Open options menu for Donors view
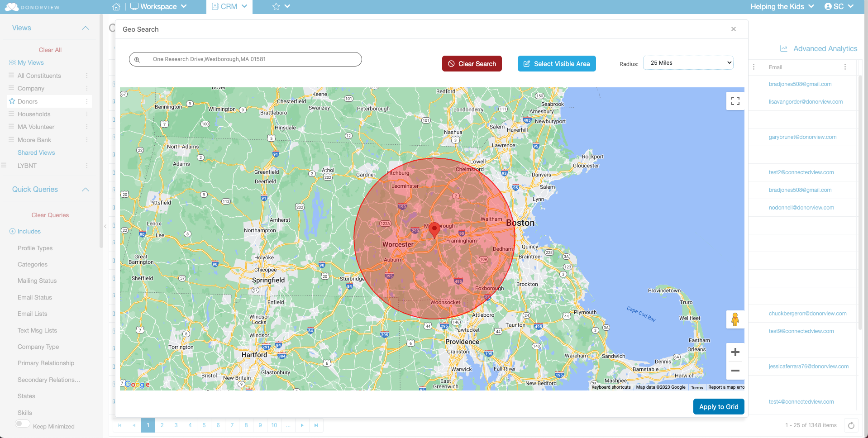868x438 pixels. [87, 101]
